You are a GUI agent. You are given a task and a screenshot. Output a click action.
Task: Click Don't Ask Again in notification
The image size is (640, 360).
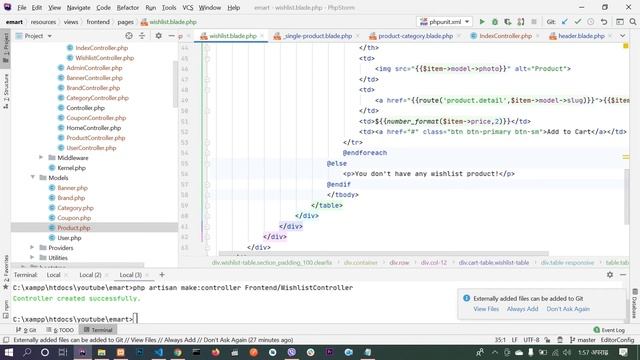568,309
